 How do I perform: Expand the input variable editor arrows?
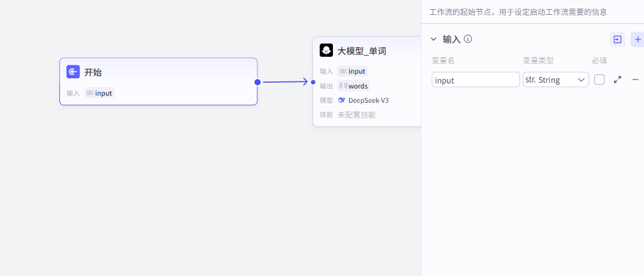point(618,80)
